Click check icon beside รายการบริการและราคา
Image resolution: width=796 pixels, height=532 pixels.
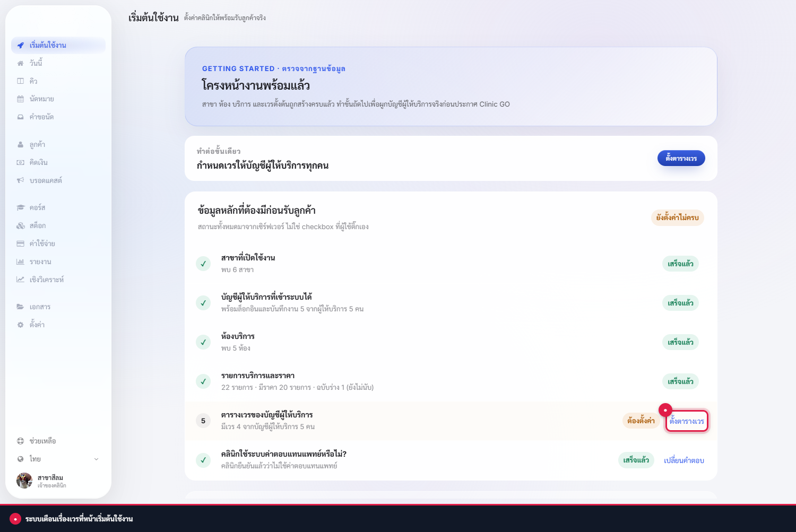(203, 381)
